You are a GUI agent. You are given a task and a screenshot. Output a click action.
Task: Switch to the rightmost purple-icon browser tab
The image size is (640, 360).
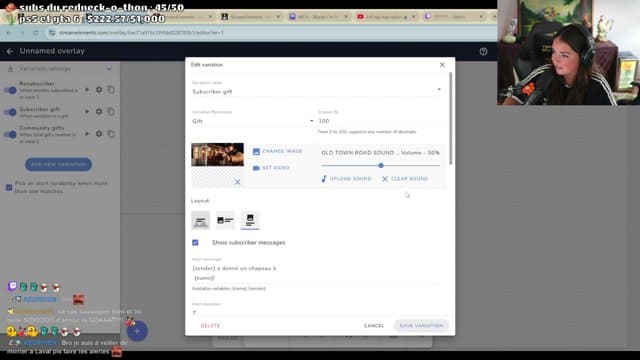pyautogui.click(x=454, y=17)
